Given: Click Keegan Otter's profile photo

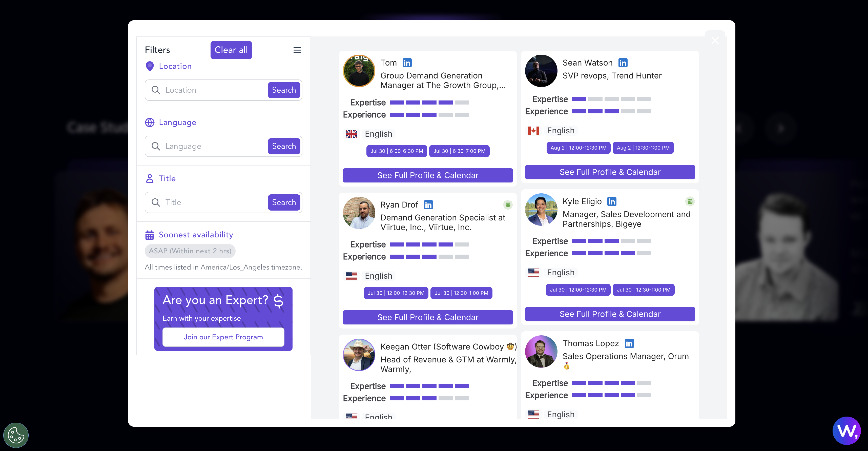Looking at the screenshot, I should pos(359,355).
